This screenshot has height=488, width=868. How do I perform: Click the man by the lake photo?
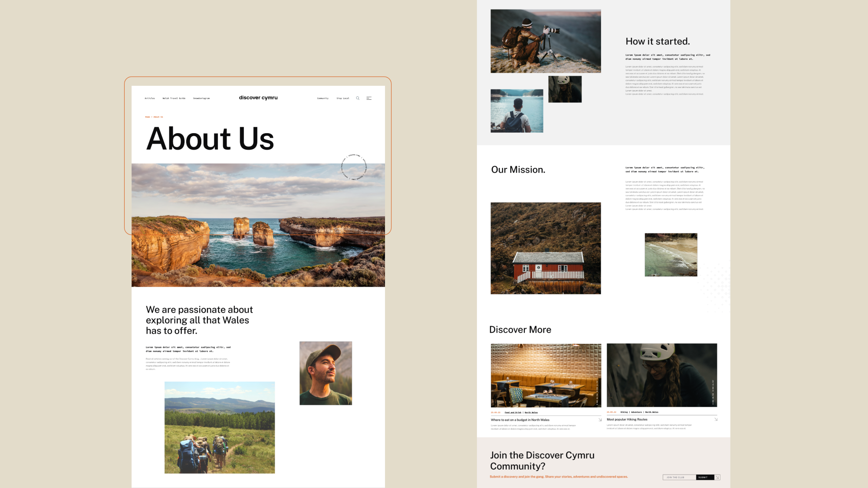(517, 111)
